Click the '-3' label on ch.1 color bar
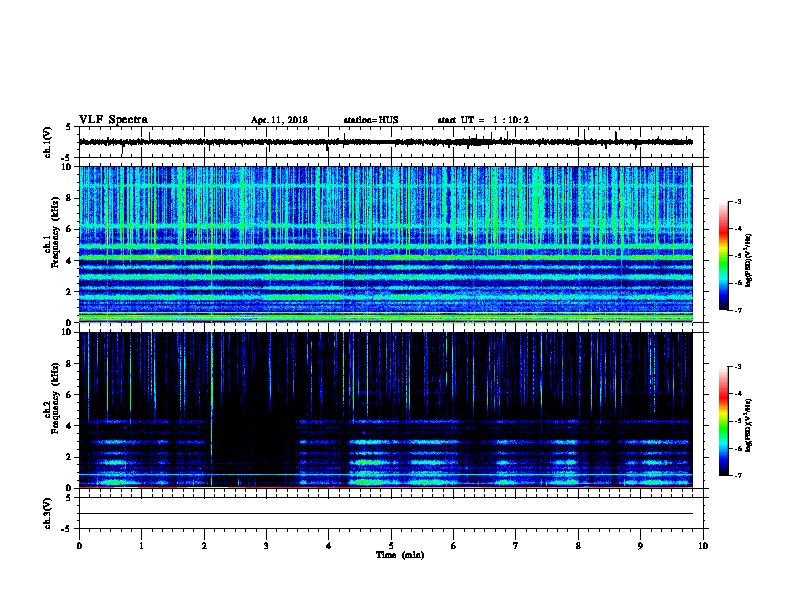Image resolution: width=792 pixels, height=612 pixels. click(x=738, y=201)
